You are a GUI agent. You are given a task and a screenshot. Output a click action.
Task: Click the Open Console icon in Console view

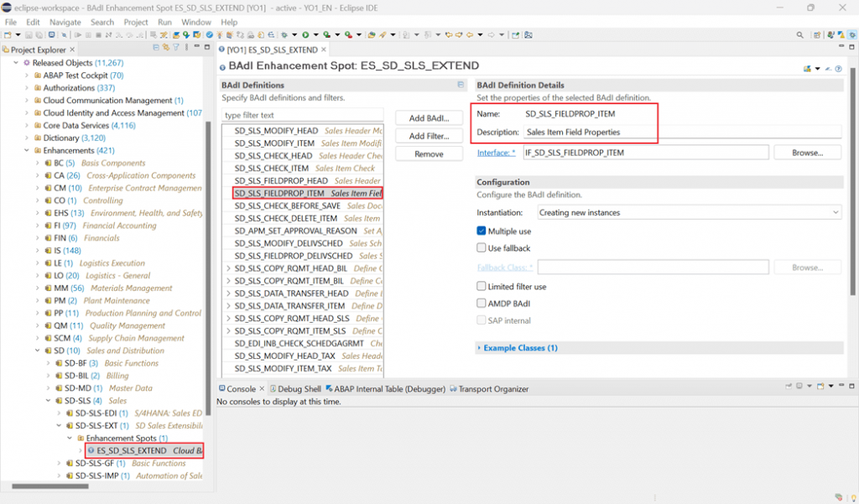pyautogui.click(x=820, y=387)
